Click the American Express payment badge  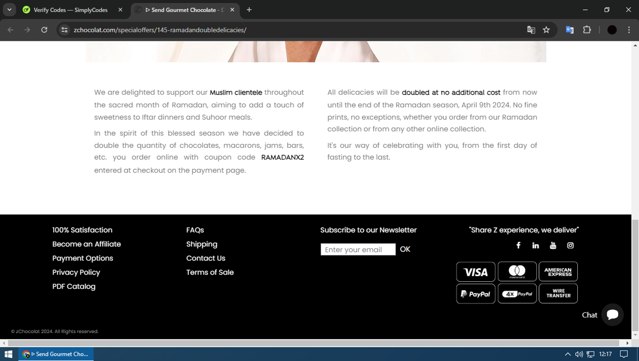558,272
